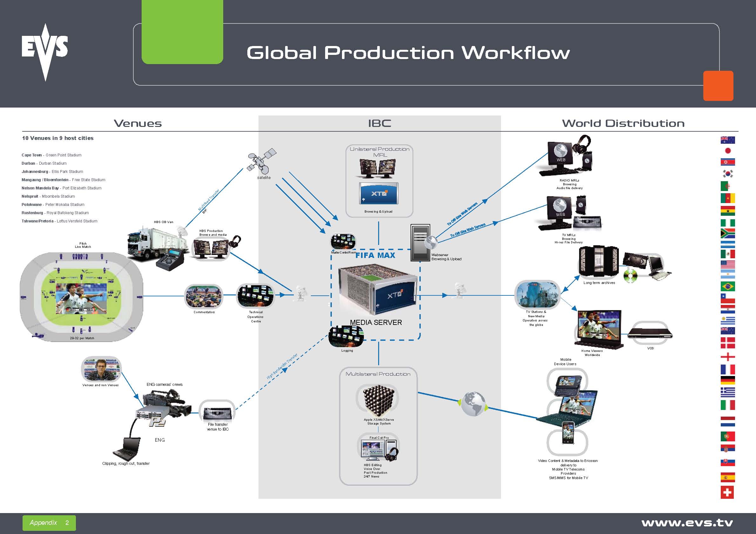Click 'Rustenburg - Royal Bafokeng Stadium' text
756x534 pixels.
tap(55, 213)
